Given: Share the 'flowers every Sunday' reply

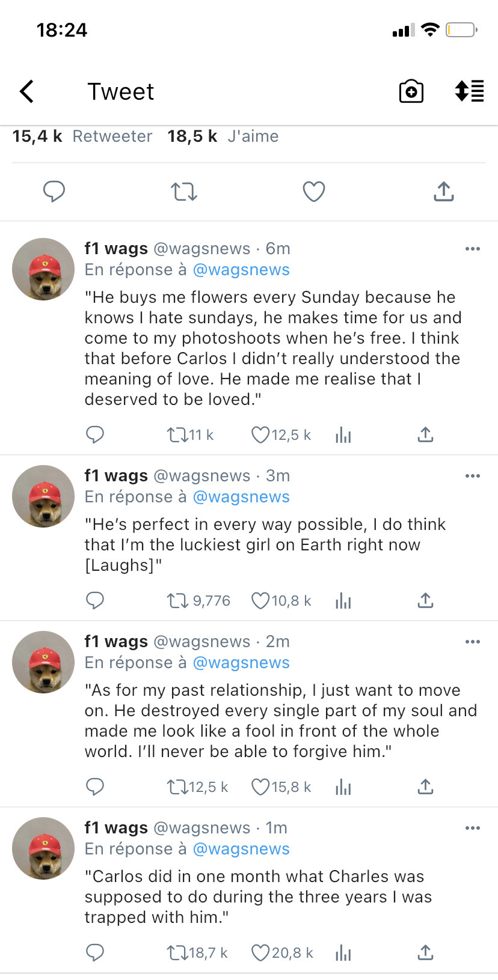Looking at the screenshot, I should point(425,434).
